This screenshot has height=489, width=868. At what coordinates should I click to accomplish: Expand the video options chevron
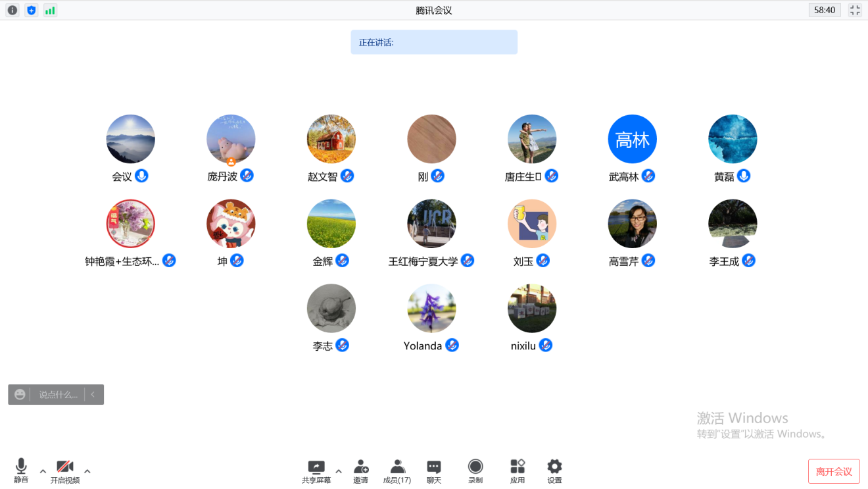point(87,471)
